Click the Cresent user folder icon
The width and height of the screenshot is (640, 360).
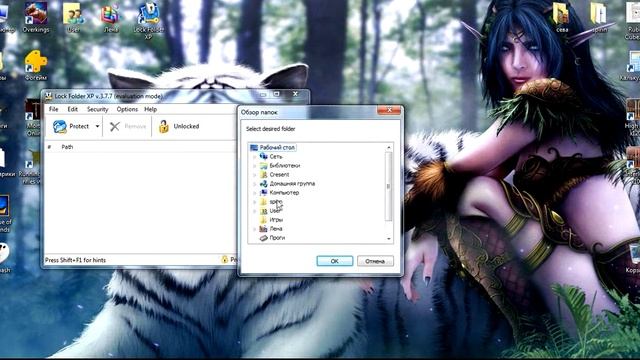264,174
